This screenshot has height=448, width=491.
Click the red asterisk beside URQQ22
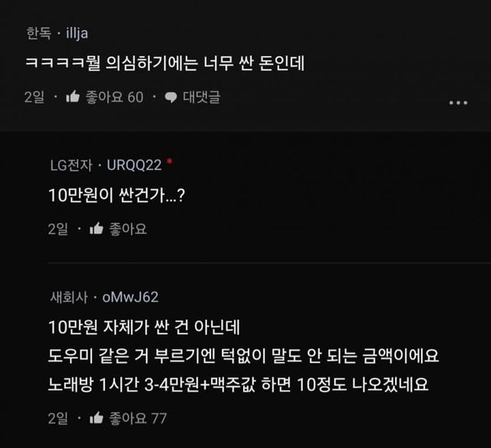click(170, 161)
